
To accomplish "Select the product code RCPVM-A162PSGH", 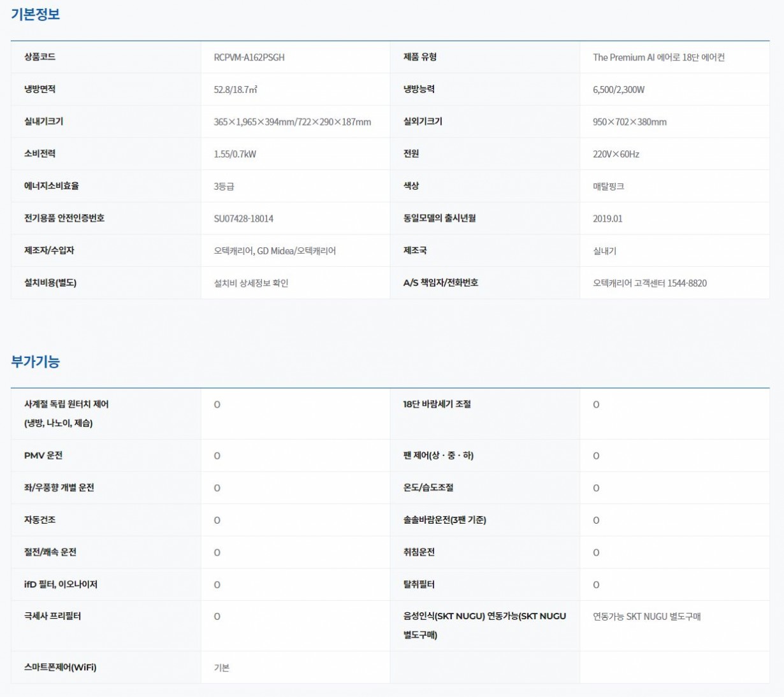I will pos(249,57).
